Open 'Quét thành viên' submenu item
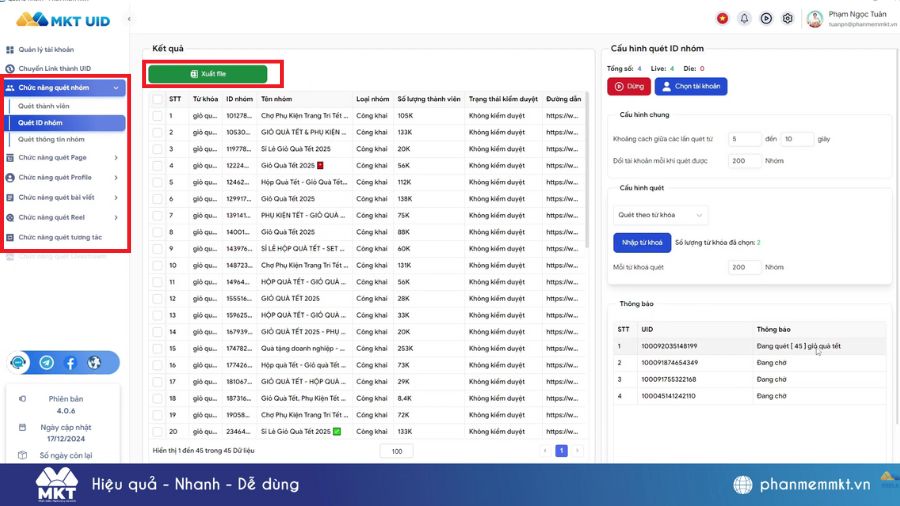Screen dimensions: 900x506 click(44, 105)
